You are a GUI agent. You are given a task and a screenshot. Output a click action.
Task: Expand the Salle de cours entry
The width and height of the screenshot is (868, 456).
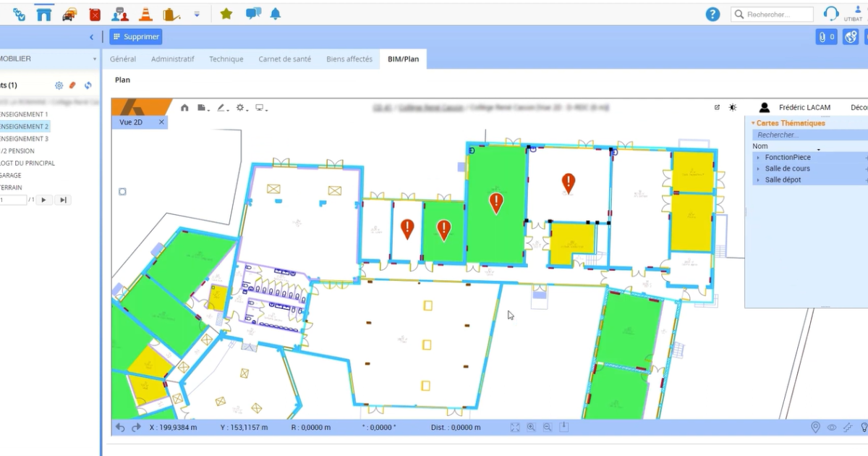click(x=758, y=169)
